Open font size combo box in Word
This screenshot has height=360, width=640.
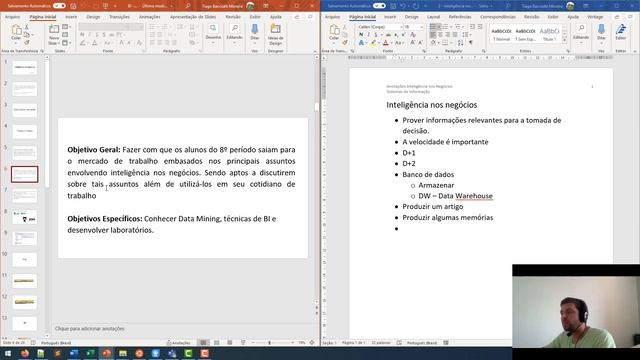(x=414, y=27)
